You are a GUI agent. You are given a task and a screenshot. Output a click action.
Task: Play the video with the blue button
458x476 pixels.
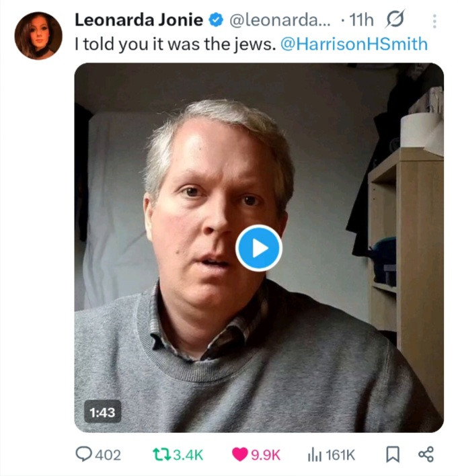pyautogui.click(x=259, y=248)
